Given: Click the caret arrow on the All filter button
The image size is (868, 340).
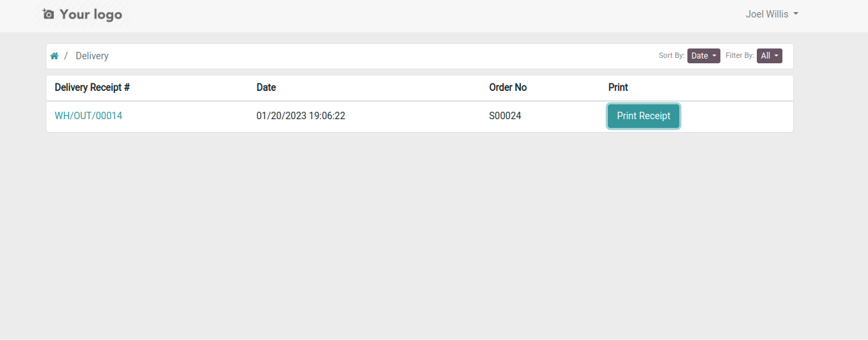Looking at the screenshot, I should click(776, 56).
